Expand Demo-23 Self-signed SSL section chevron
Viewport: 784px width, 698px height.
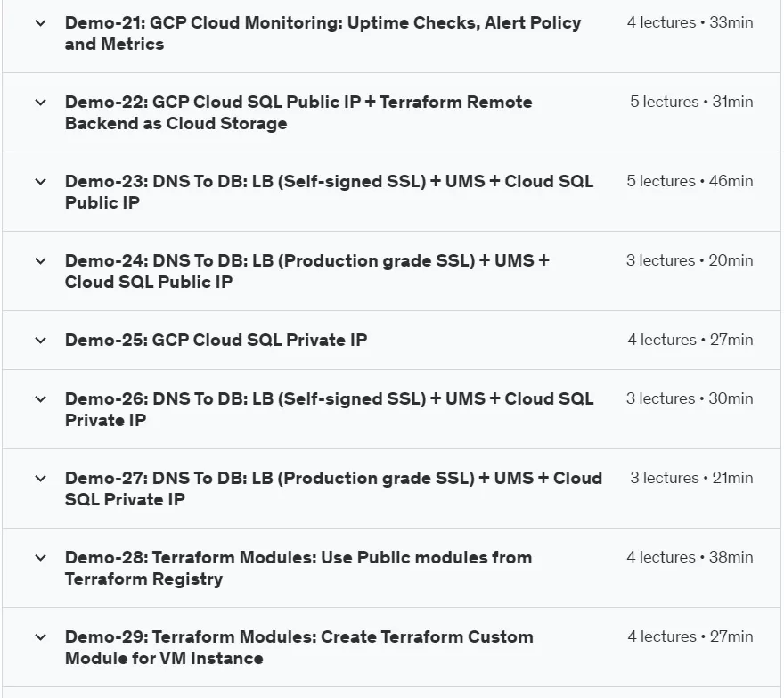tap(40, 182)
